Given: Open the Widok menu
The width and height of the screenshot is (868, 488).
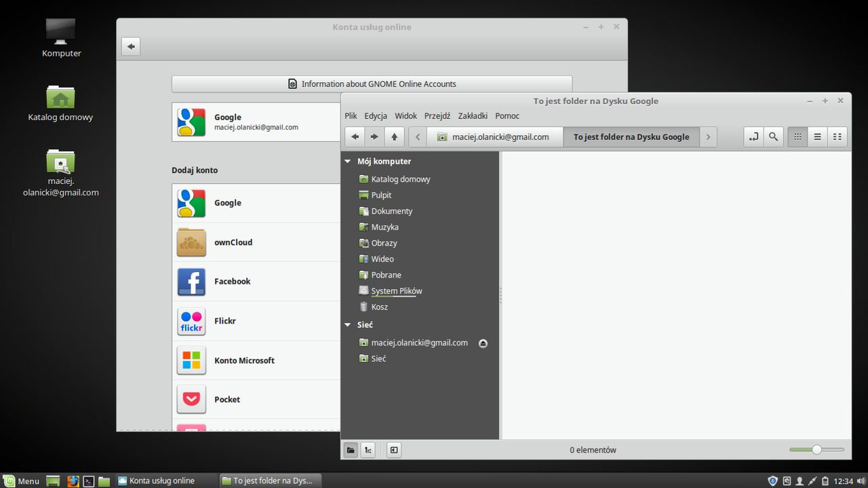Looking at the screenshot, I should [x=406, y=116].
